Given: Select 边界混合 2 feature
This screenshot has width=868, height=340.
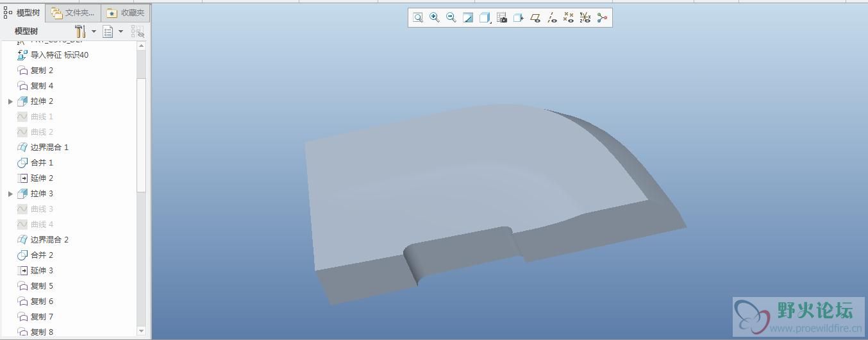Looking at the screenshot, I should tap(49, 240).
